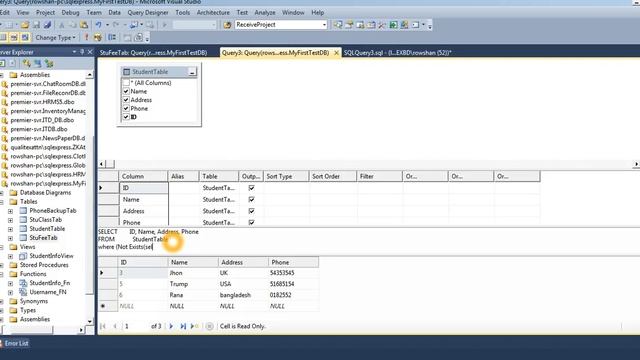
Task: Toggle Output checkbox for Phone criteria row
Action: click(x=251, y=222)
